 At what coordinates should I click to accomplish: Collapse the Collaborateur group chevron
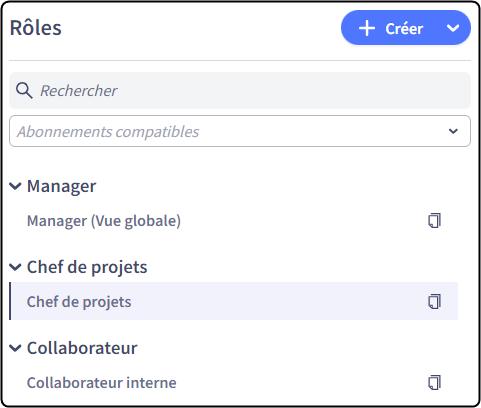pyautogui.click(x=15, y=348)
